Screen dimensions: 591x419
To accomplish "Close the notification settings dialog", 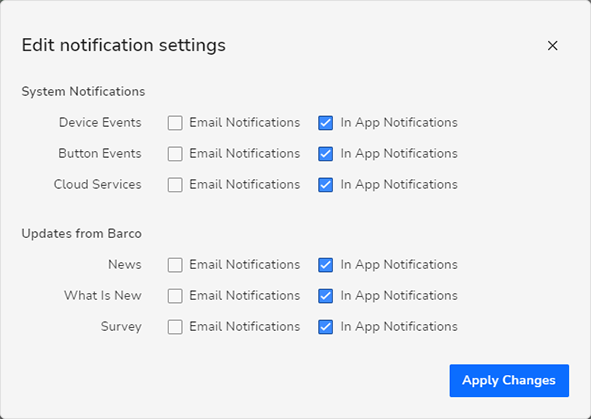I will click(x=553, y=46).
